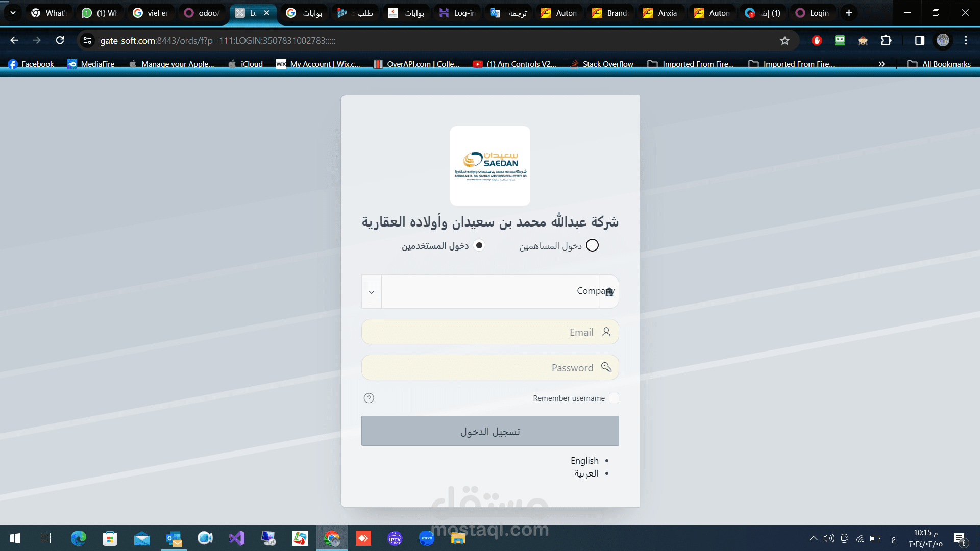Click the browser Forward arrow
The height and width of the screenshot is (551, 980).
point(37,40)
